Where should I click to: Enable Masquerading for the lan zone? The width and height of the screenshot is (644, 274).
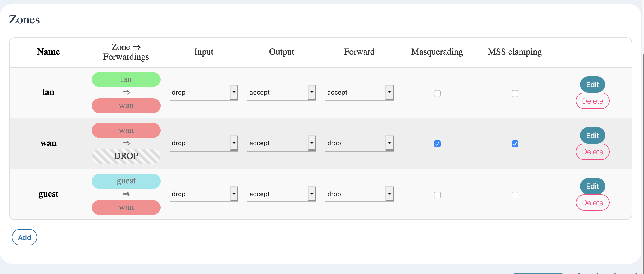click(x=437, y=93)
